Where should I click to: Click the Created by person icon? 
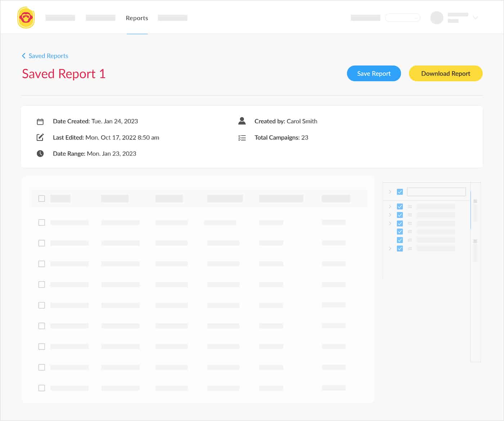click(x=242, y=121)
